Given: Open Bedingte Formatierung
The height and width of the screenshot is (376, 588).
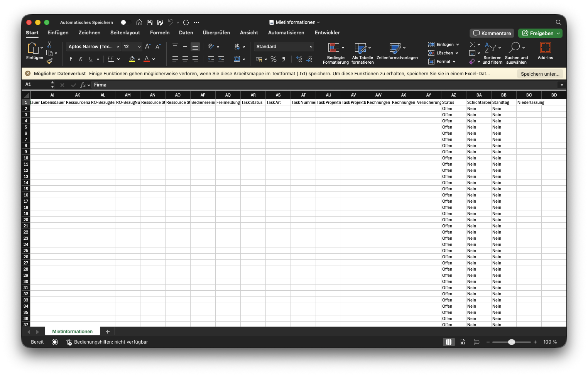Looking at the screenshot, I should [336, 53].
